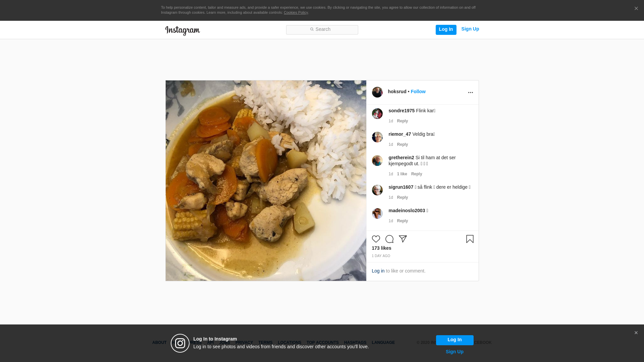Open madeinoslo2003's avatar picture

pos(377,214)
